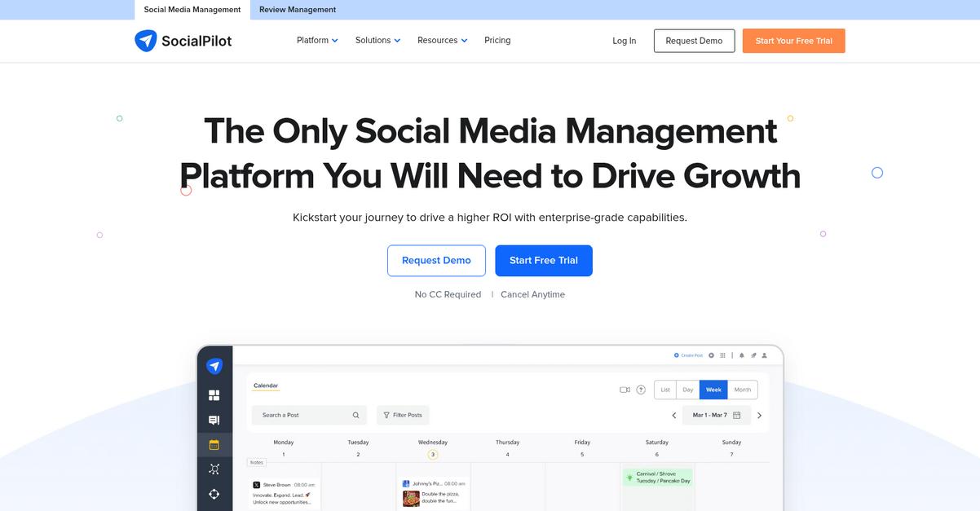Click the apps grid icon in mockup top bar
This screenshot has height=511, width=980.
tap(722, 355)
